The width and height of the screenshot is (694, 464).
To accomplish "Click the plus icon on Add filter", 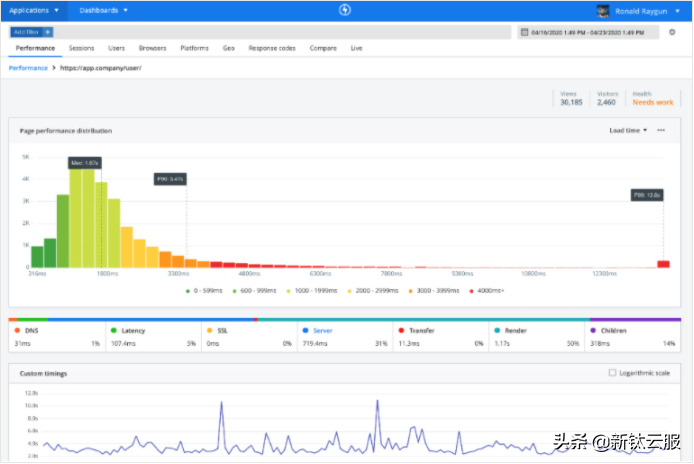I will 47,32.
